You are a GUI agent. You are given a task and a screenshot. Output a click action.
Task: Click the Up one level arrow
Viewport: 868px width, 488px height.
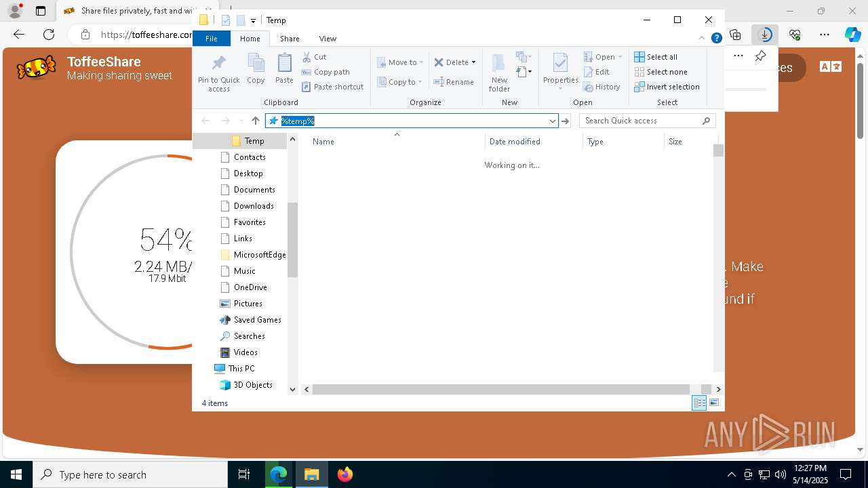[256, 121]
